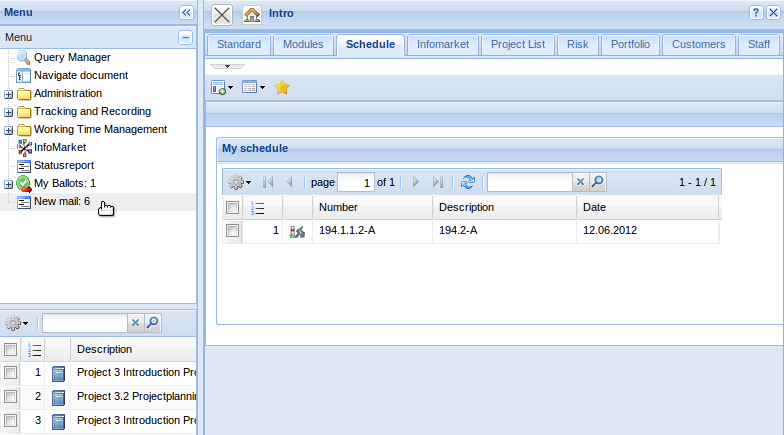Select Tracking and Recording folder icon
The height and width of the screenshot is (435, 784).
click(24, 112)
